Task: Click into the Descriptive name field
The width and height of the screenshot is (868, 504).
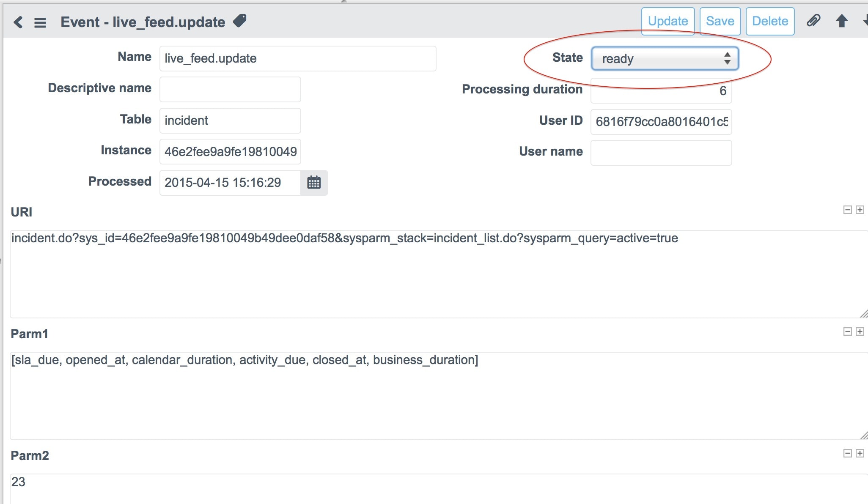Action: point(230,89)
